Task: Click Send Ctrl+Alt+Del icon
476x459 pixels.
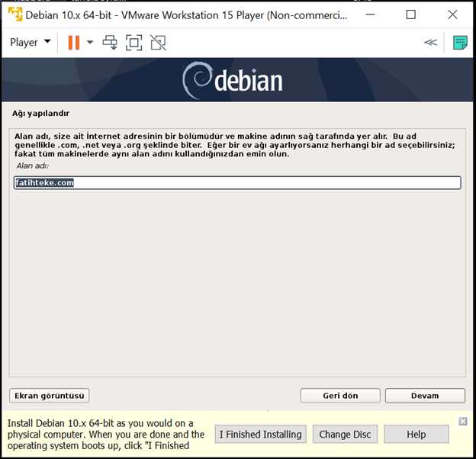Action: point(110,43)
